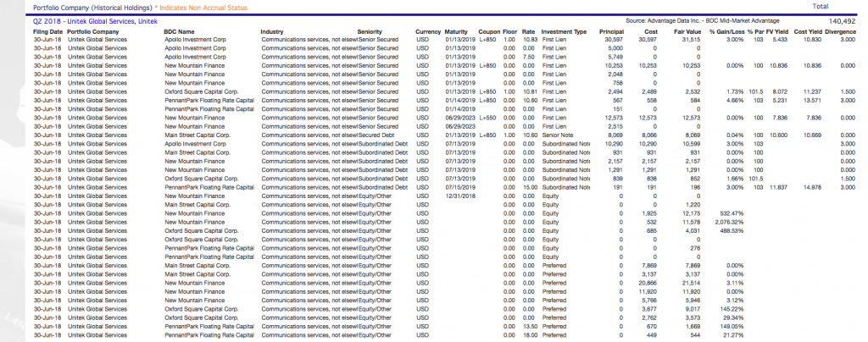Viewport: 868px width, 342px height.
Task: Select the 7.50 rate cell
Action: (x=531, y=57)
